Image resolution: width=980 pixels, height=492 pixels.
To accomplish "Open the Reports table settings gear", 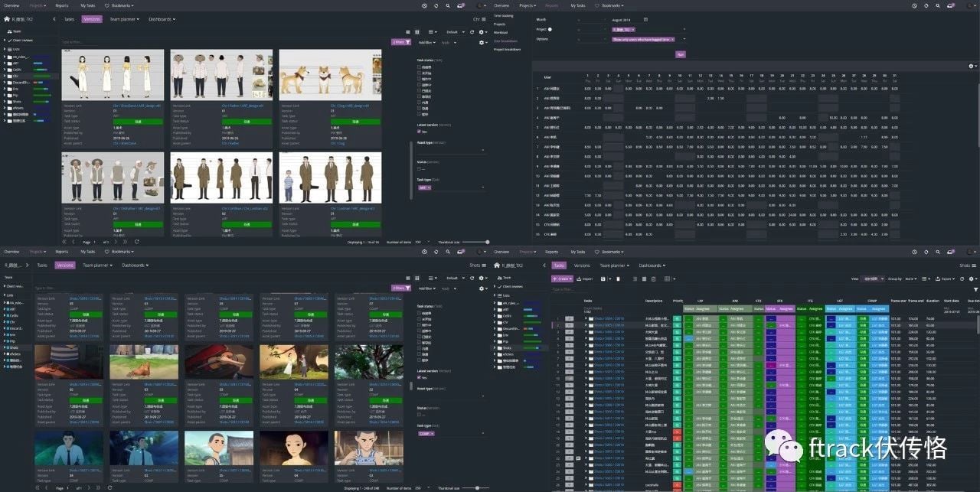I will coord(972,66).
